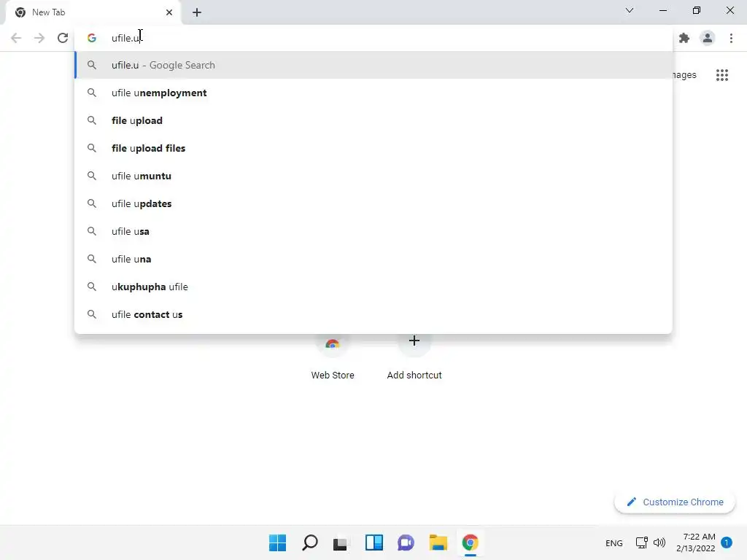Open the Extensions puzzle icon
This screenshot has height=560, width=747.
684,38
